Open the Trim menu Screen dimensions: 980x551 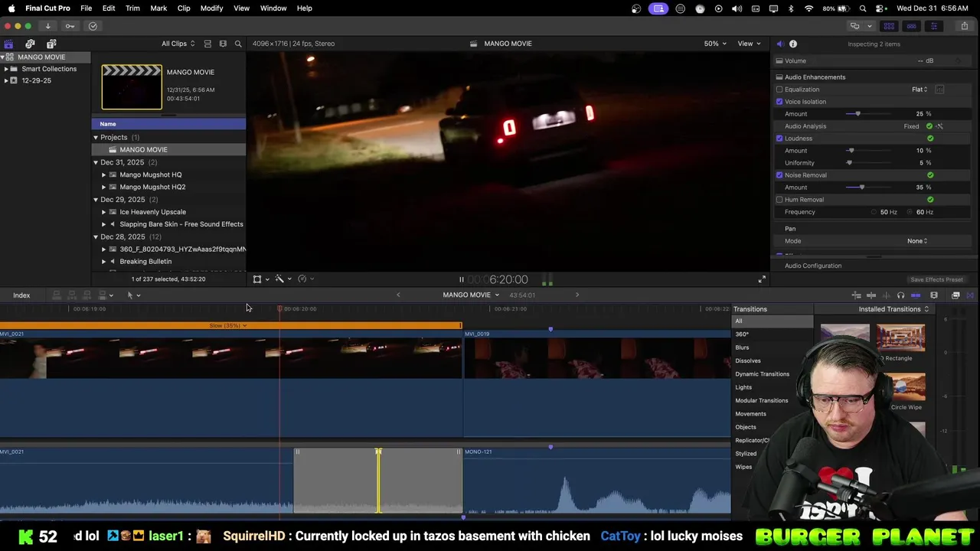(132, 8)
